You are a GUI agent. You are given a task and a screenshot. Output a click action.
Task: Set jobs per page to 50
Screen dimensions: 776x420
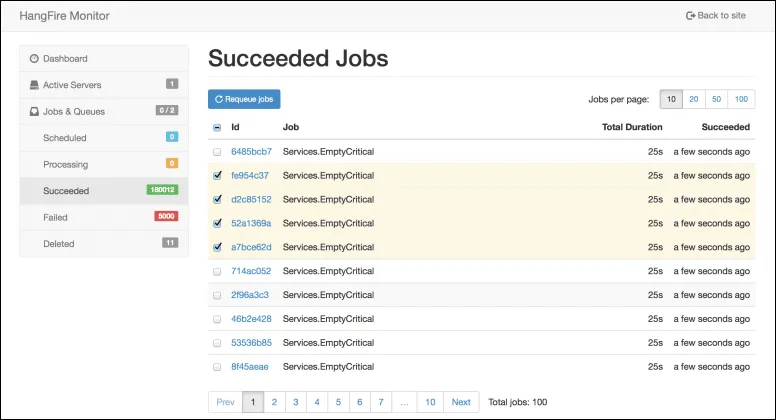coord(716,99)
